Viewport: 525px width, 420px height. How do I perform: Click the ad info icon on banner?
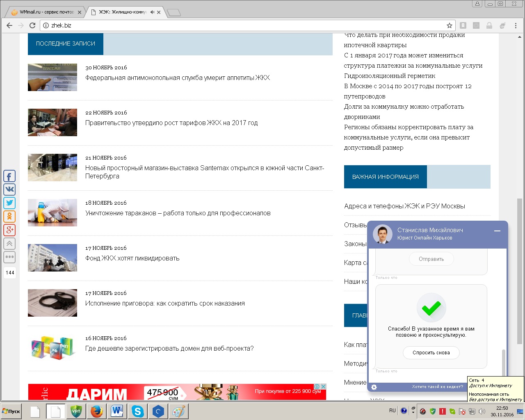[317, 386]
